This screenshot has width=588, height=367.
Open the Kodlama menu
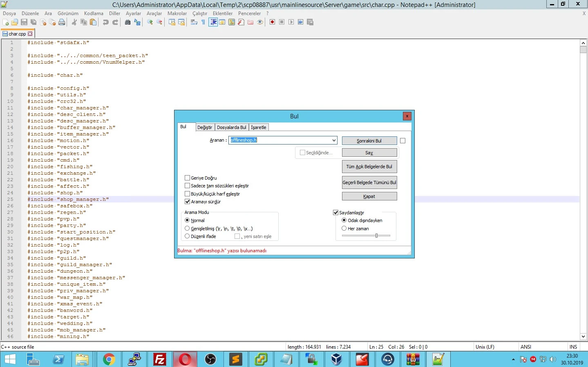(x=94, y=13)
